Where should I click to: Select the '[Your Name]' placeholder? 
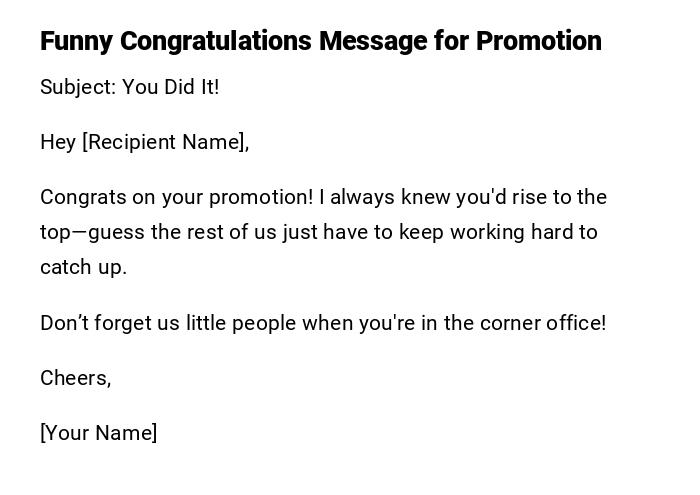(x=98, y=433)
